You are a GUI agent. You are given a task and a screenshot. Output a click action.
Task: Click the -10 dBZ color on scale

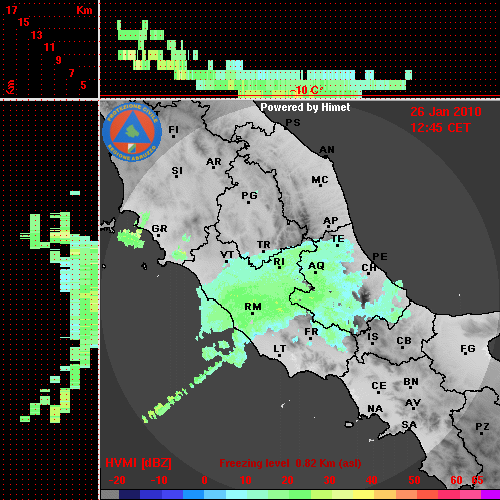(x=159, y=495)
